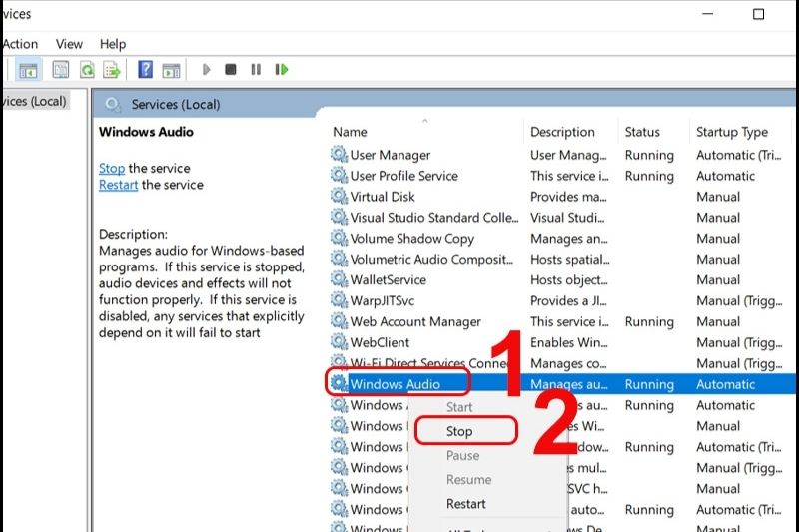Click Running status of User Manager
This screenshot has height=532, width=799.
[x=649, y=155]
